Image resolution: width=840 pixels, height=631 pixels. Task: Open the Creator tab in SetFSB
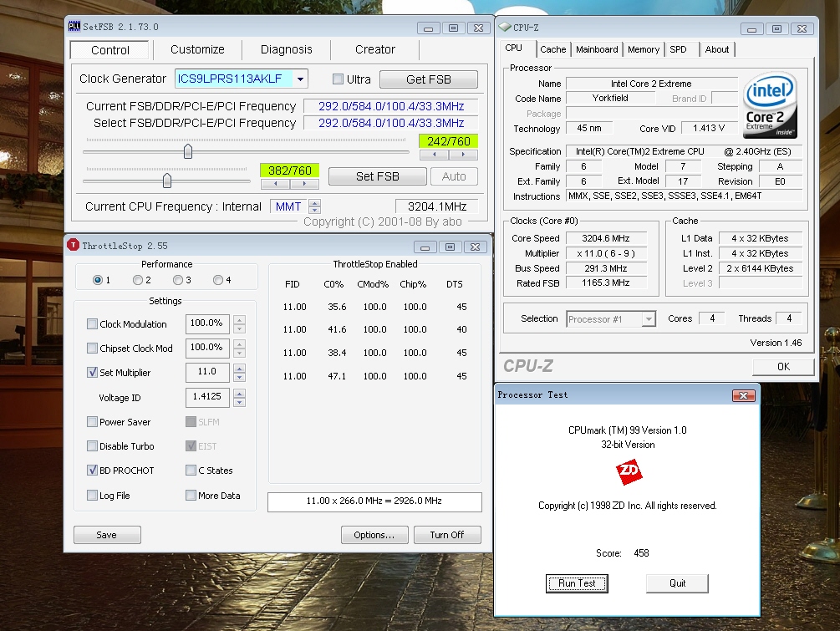click(375, 50)
